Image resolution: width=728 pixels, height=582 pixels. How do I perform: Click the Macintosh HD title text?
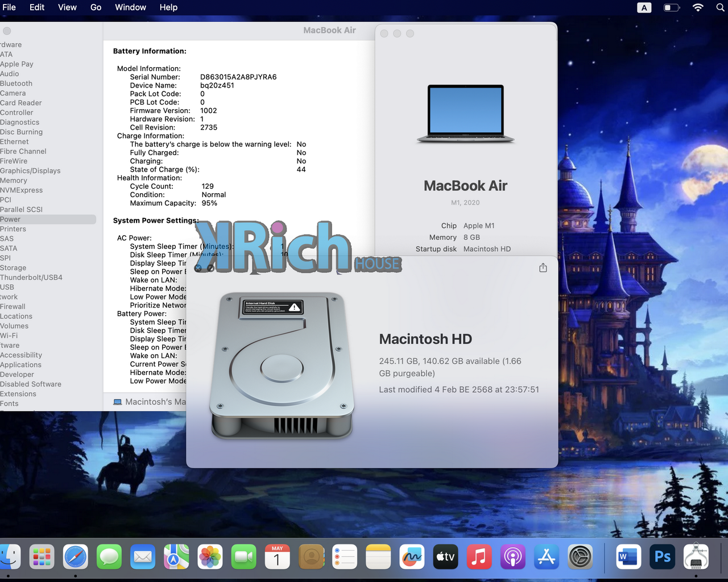(x=425, y=339)
